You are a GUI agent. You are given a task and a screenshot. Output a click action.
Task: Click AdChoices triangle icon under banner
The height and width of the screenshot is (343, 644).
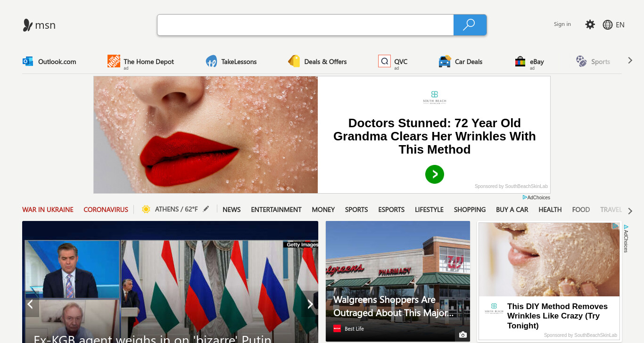click(x=525, y=197)
